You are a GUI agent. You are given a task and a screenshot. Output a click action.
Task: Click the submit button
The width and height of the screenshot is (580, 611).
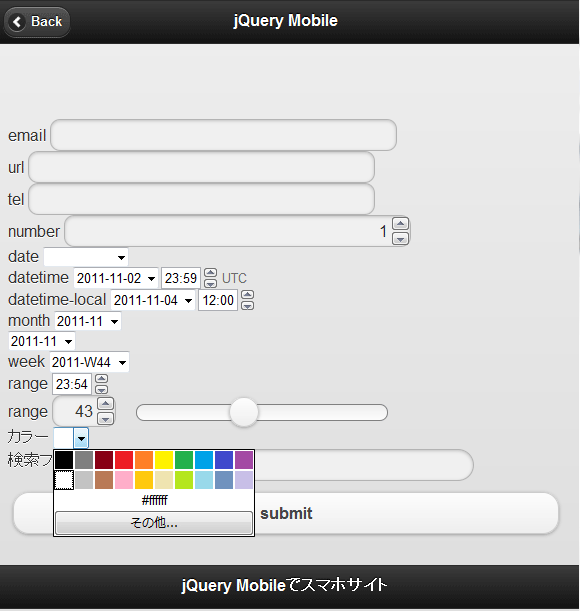(x=286, y=514)
